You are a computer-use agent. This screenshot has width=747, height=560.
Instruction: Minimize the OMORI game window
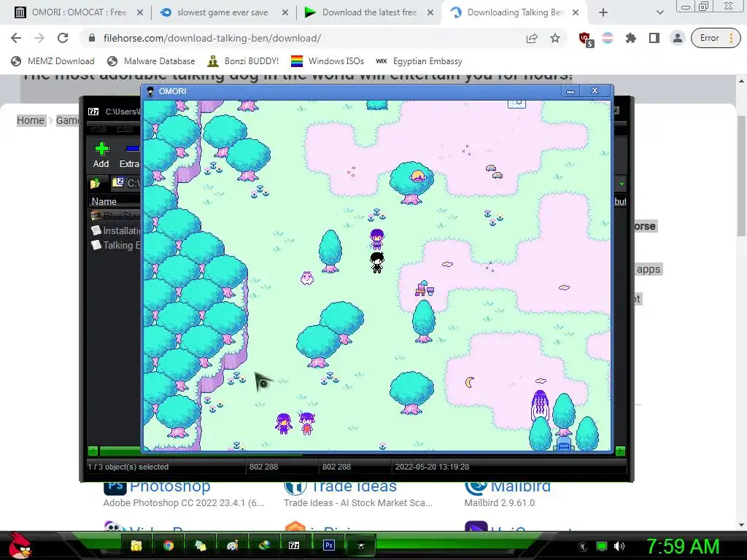[570, 91]
